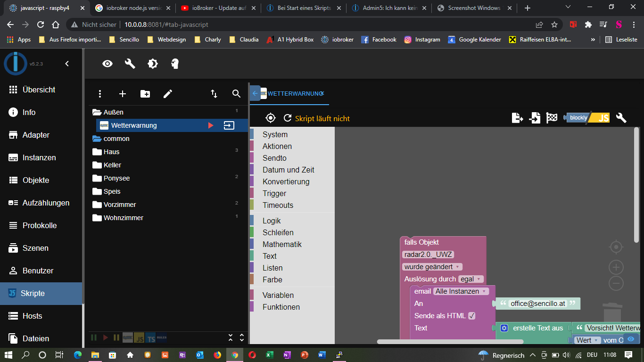Collapse the common folder

point(97,139)
